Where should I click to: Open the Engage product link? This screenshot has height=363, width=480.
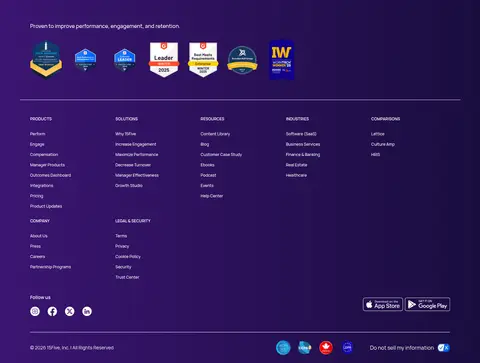(37, 144)
